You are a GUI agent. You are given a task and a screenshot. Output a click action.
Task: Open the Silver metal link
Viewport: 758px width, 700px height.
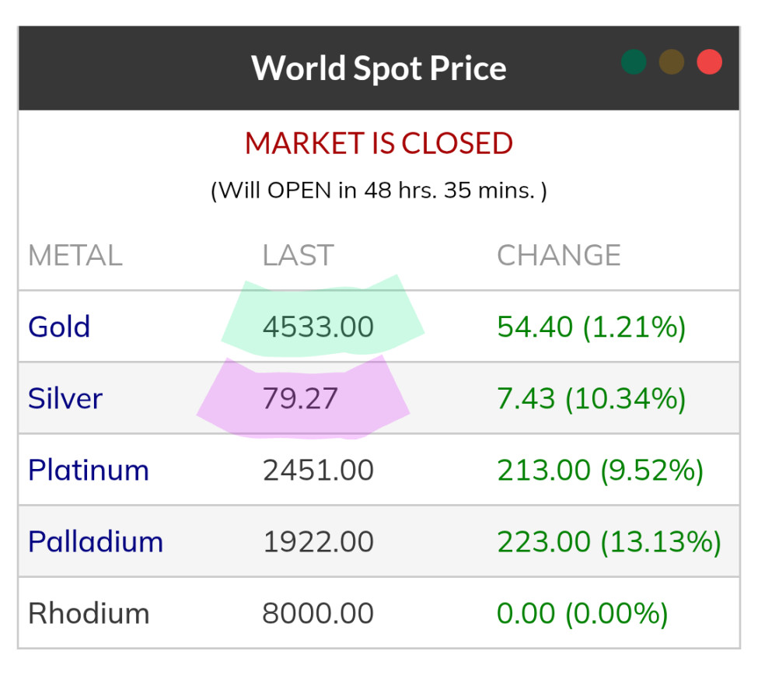pos(65,398)
